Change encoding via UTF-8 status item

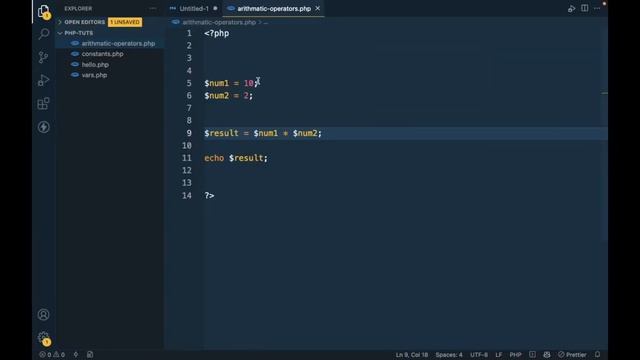point(479,355)
